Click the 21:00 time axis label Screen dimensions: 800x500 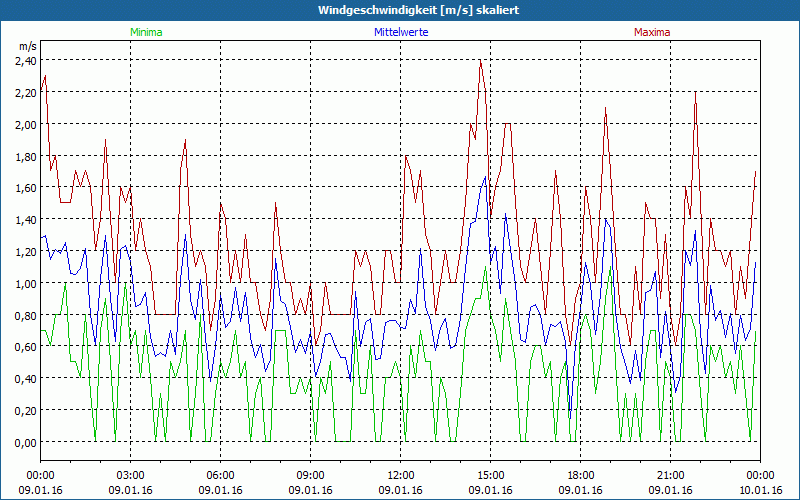tap(670, 476)
